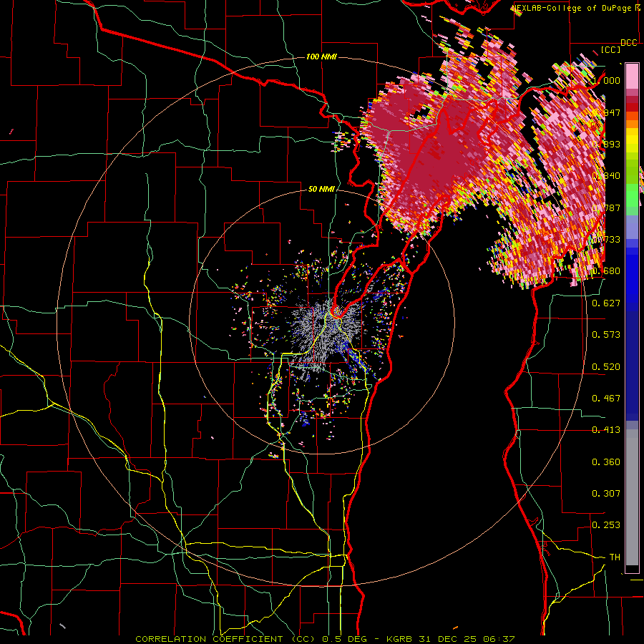Click the KGRB station identifier
644x644 pixels.
pyautogui.click(x=401, y=639)
